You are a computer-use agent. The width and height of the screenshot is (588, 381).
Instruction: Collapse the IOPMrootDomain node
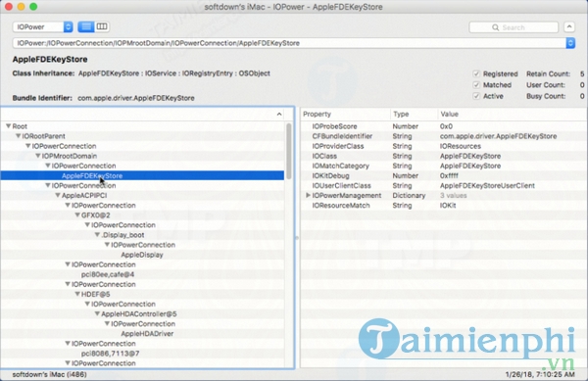[x=38, y=156]
